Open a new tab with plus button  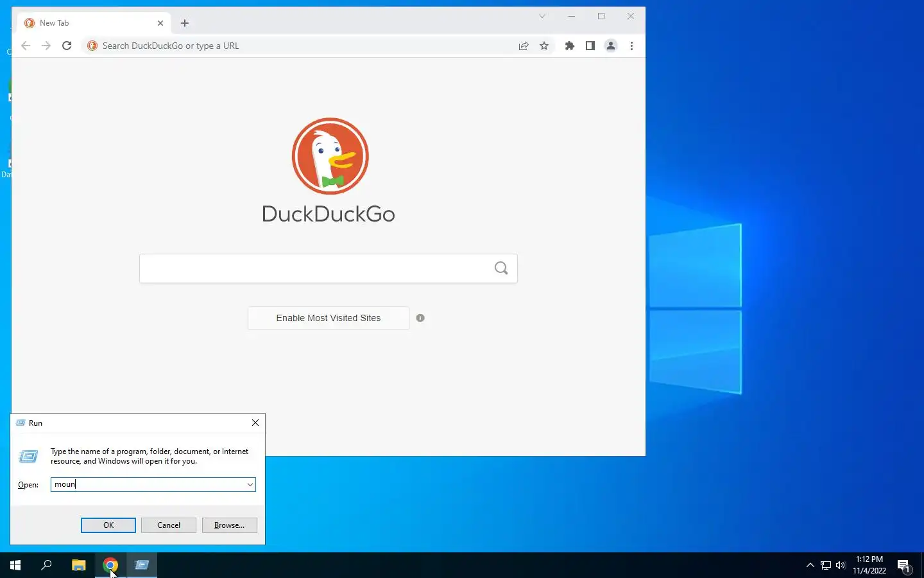click(x=185, y=23)
